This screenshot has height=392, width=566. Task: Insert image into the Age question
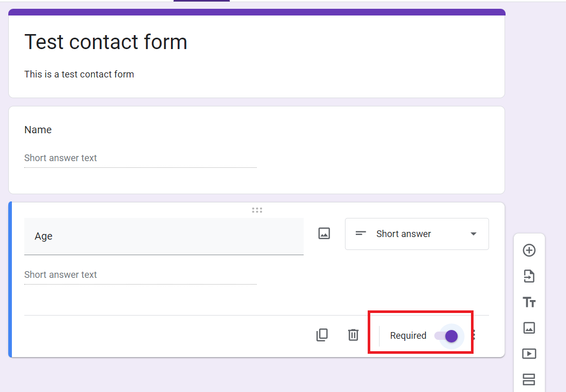(324, 233)
